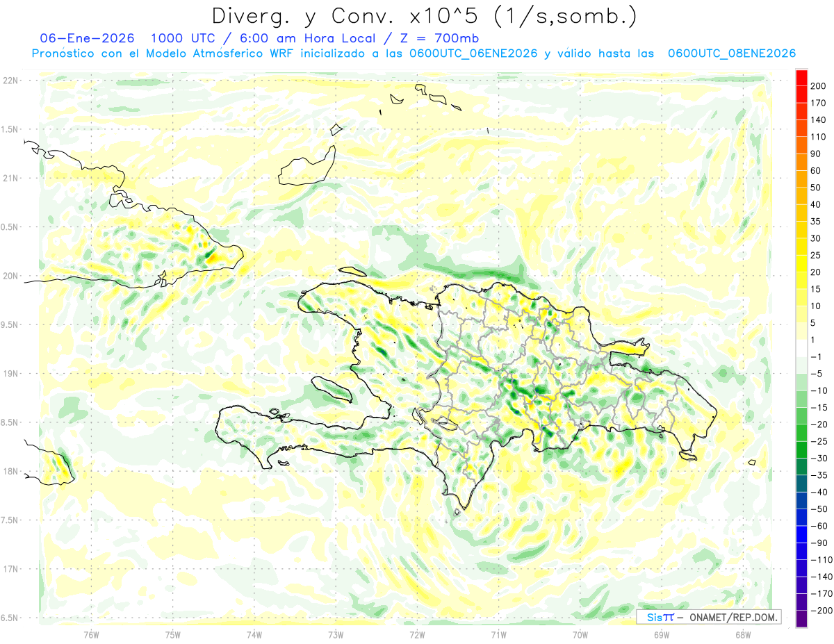Click the -15 colorbar label
The image size is (834, 644).
[x=821, y=407]
